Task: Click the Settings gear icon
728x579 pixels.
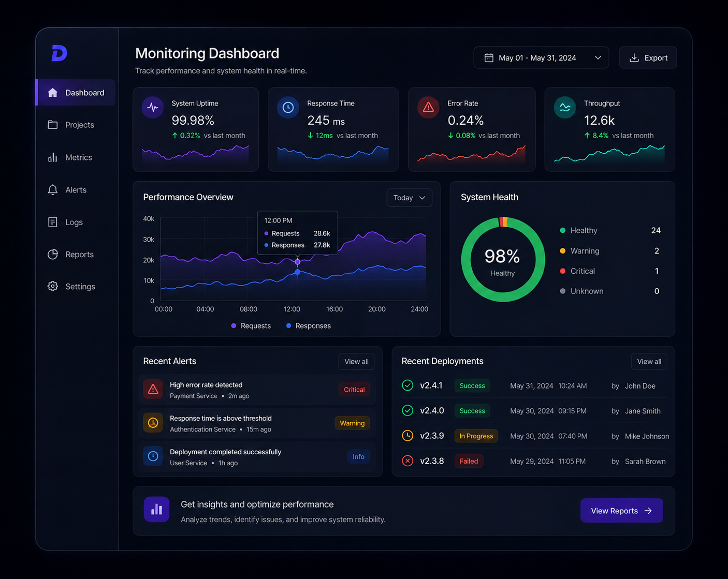Action: pyautogui.click(x=52, y=286)
